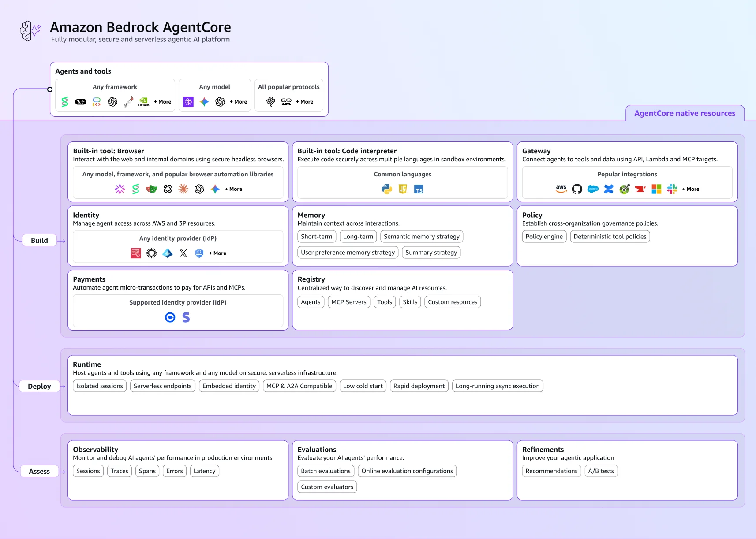Click the Long-running async execution chip
Image resolution: width=756 pixels, height=539 pixels.
coord(498,386)
